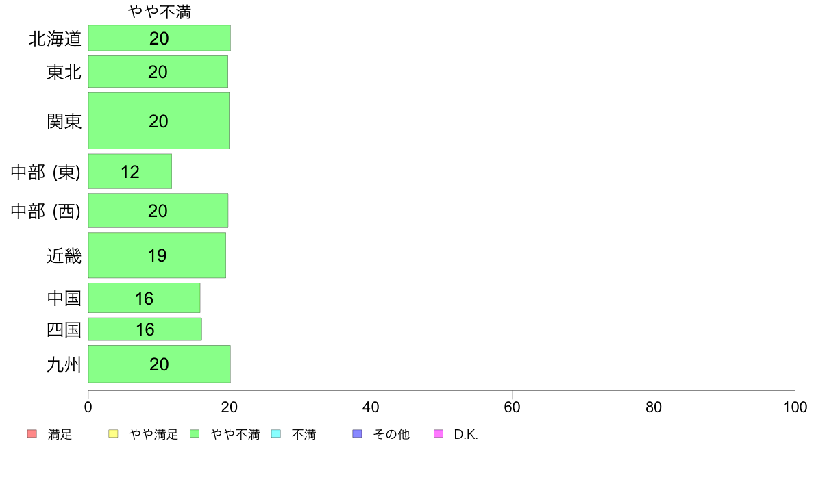Image resolution: width=814 pixels, height=504 pixels.
Task: Select the 中部 (東) bar showing 12
Action: click(x=129, y=171)
